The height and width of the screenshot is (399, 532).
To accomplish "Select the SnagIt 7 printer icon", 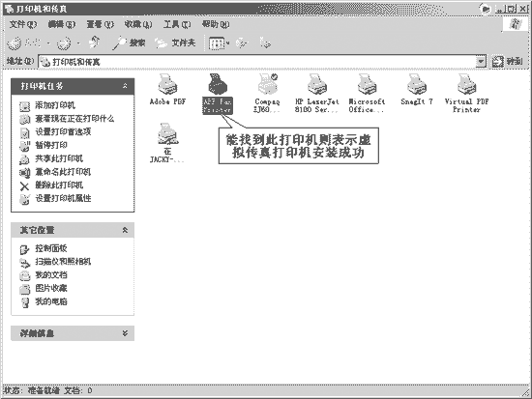I will point(417,84).
